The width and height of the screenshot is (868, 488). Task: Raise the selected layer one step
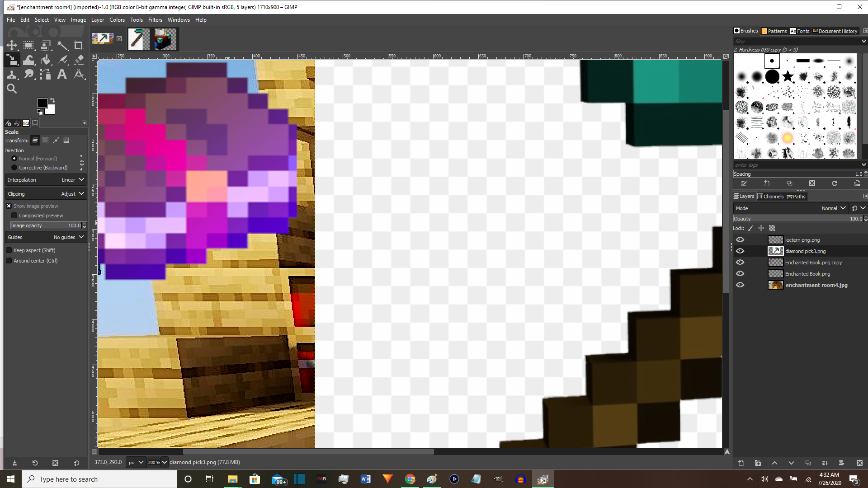(x=774, y=463)
